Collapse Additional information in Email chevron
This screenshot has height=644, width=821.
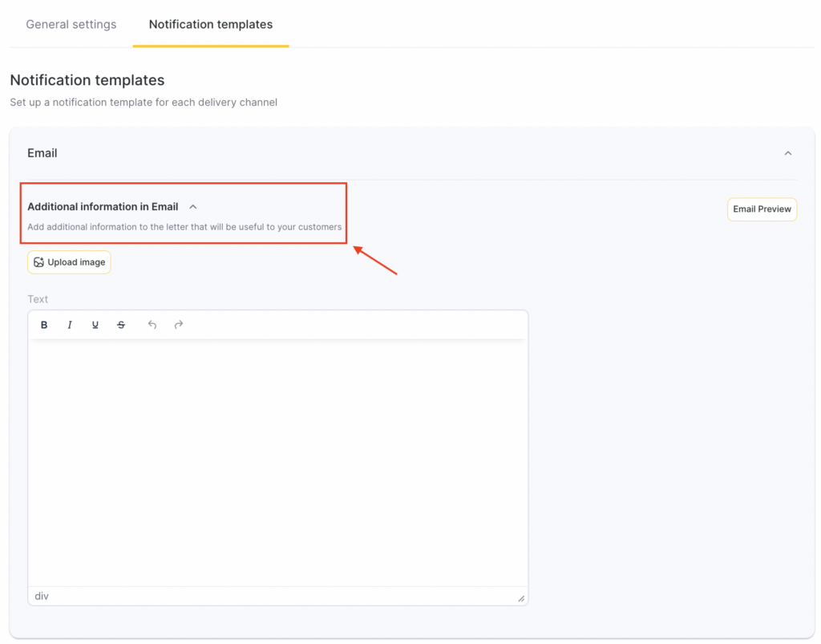point(193,207)
